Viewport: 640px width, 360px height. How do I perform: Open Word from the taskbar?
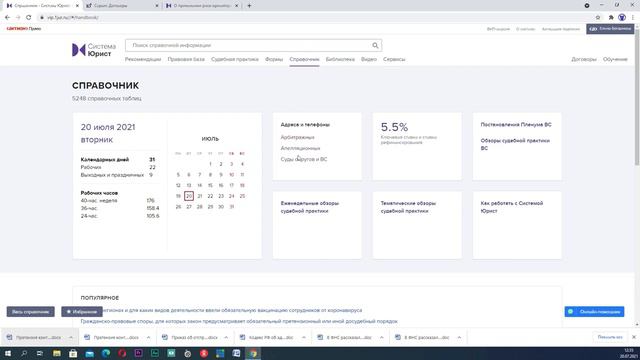(236, 353)
